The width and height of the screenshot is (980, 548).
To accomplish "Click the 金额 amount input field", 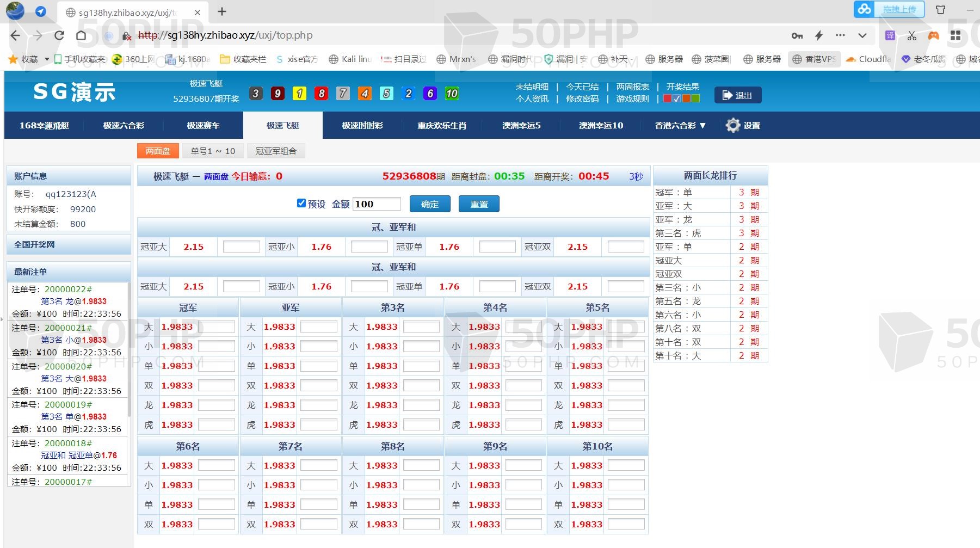I will [377, 204].
